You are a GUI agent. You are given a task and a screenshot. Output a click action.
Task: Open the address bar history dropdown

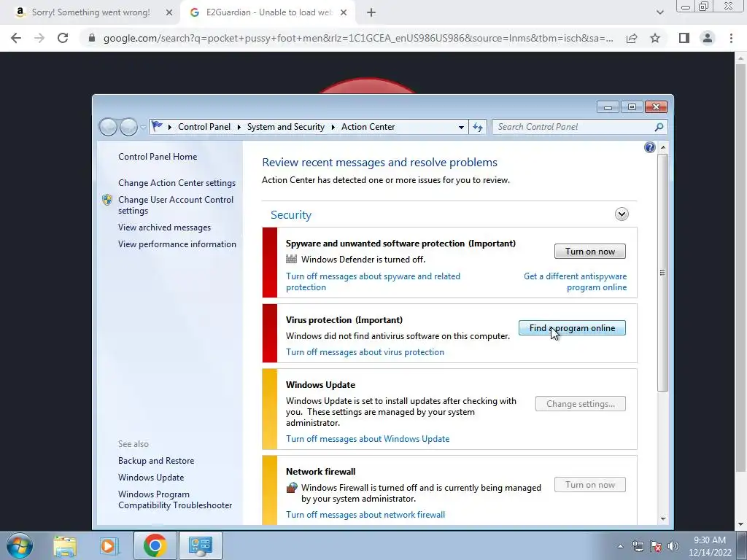[461, 127]
